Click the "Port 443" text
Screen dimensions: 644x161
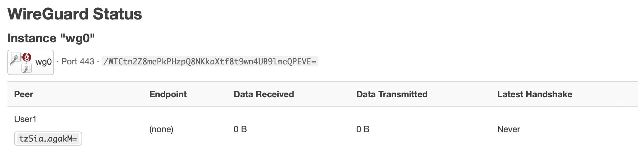click(x=78, y=62)
